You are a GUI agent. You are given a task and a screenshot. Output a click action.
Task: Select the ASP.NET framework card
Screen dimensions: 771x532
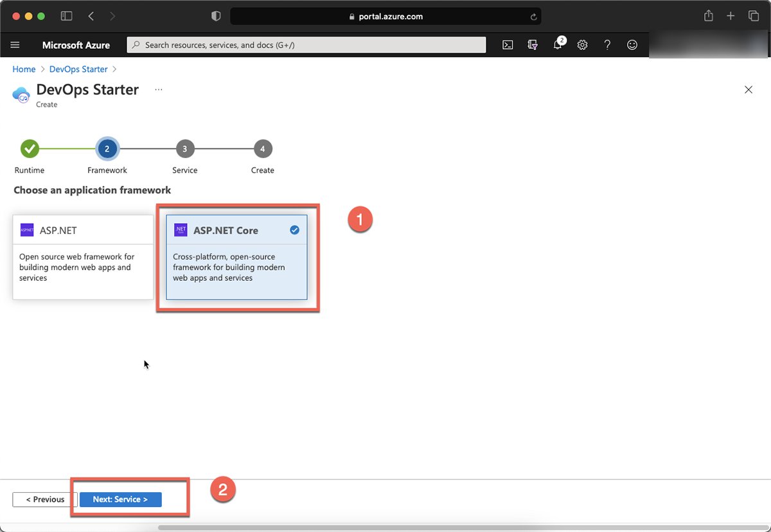pyautogui.click(x=83, y=257)
